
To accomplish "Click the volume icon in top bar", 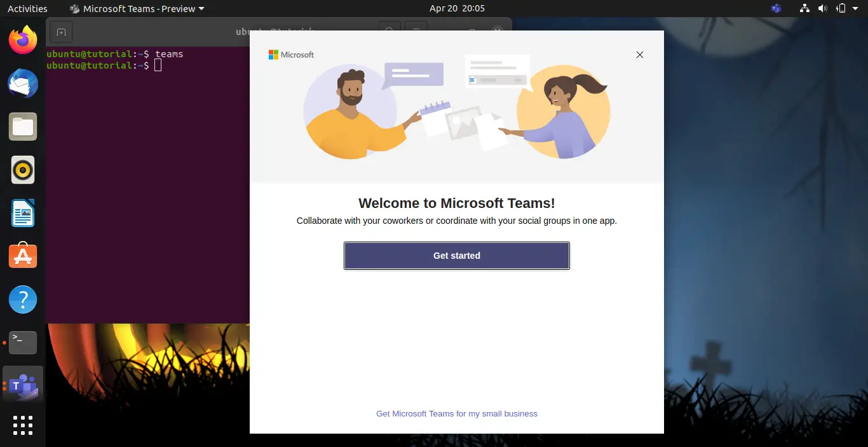I will coord(824,8).
